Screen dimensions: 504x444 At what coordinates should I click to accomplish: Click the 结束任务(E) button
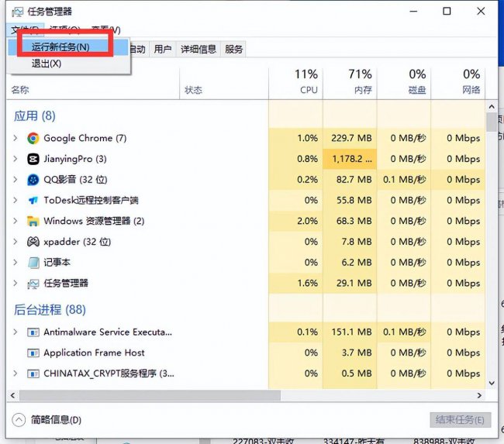461,420
